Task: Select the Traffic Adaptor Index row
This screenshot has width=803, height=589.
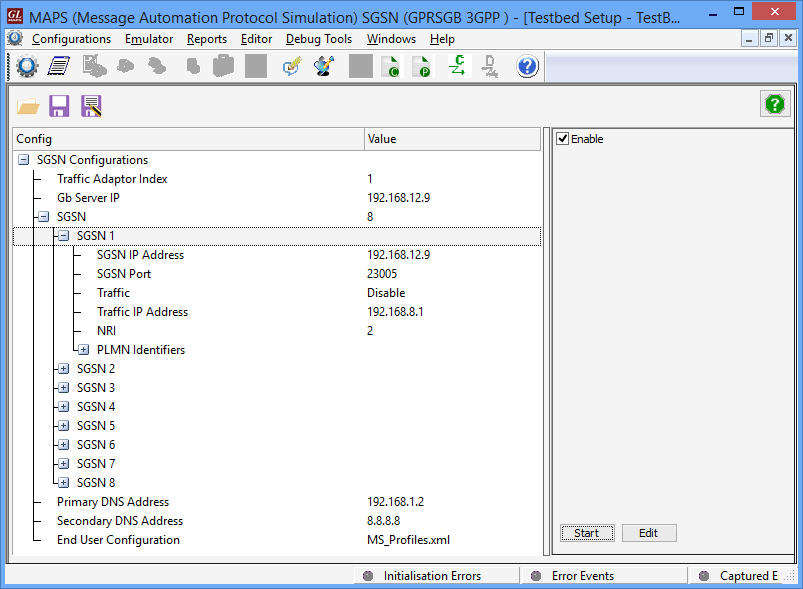Action: point(277,179)
